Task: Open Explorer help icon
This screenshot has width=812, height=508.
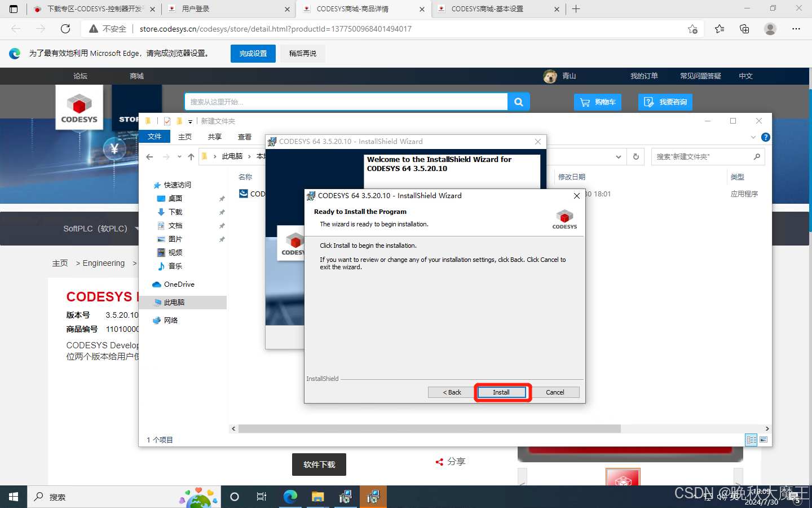Action: (x=765, y=137)
